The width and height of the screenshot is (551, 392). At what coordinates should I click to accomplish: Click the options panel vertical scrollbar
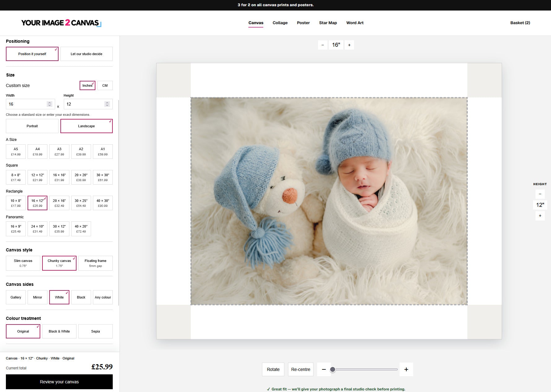click(119, 203)
